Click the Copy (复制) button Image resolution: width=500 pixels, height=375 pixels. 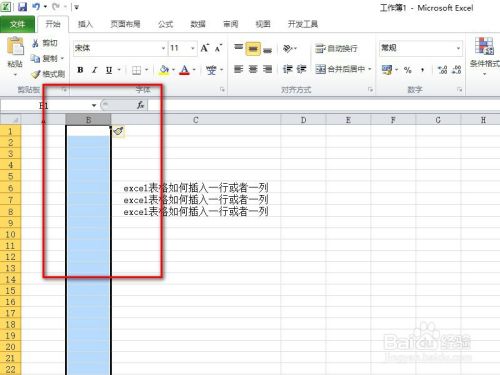click(x=45, y=59)
